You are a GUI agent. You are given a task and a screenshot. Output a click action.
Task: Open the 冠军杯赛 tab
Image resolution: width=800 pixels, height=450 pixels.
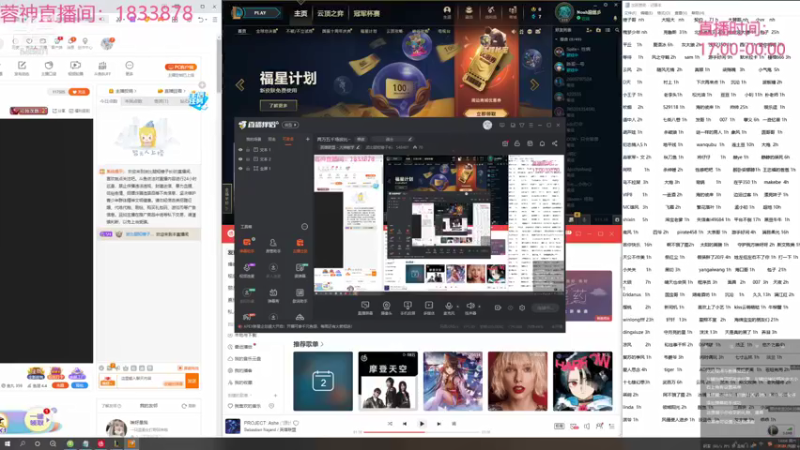(366, 13)
